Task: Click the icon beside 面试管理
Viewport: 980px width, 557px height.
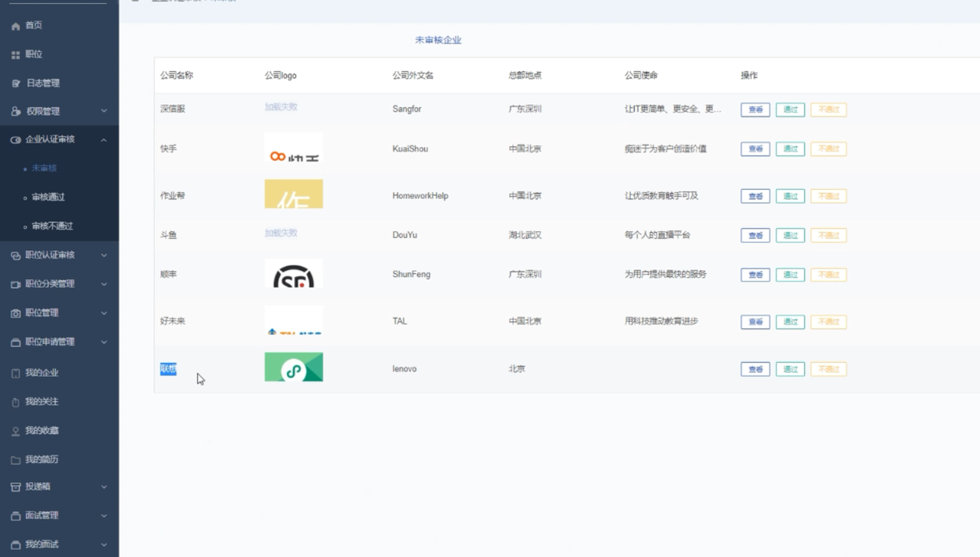Action: pyautogui.click(x=15, y=516)
